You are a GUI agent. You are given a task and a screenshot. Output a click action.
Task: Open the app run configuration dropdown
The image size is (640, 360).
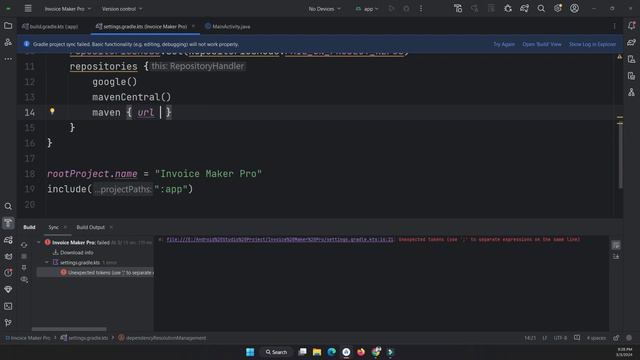367,9
